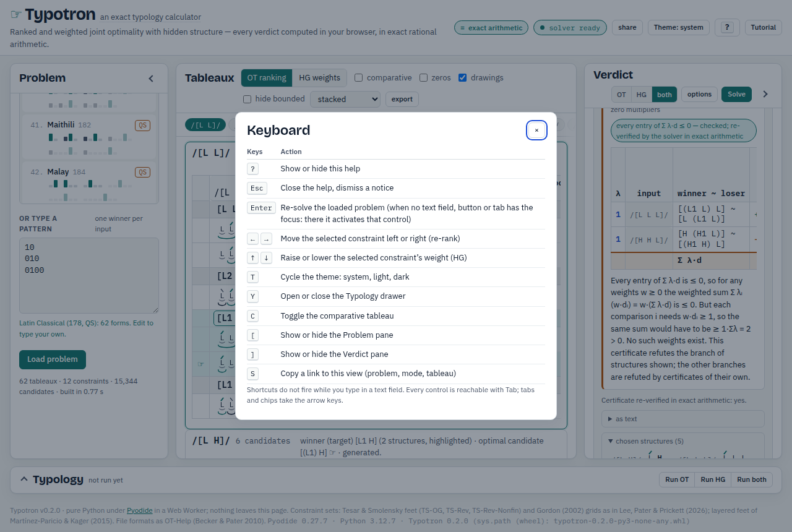Expand the Typology drawer chevron

pos(24,479)
